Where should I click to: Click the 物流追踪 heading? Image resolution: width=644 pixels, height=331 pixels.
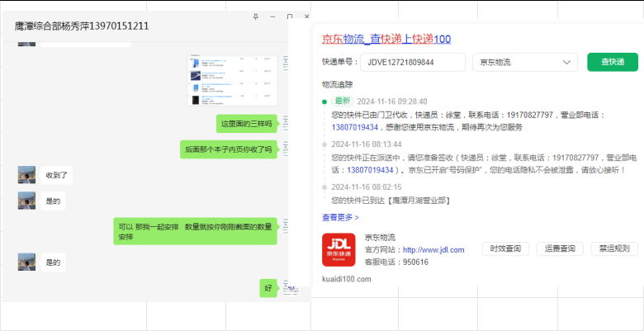pyautogui.click(x=337, y=85)
